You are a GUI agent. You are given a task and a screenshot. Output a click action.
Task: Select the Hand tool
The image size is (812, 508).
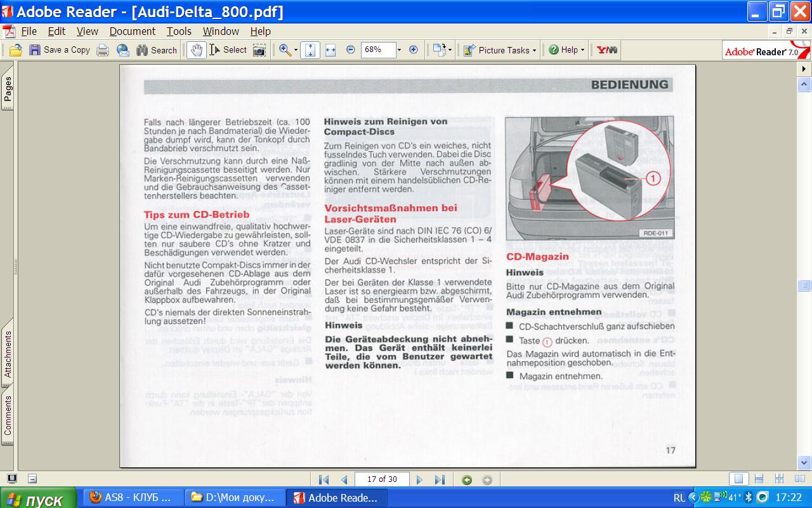coord(196,50)
